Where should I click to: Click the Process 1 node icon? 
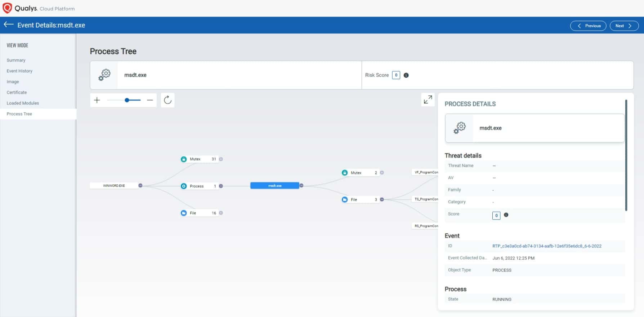click(x=184, y=186)
